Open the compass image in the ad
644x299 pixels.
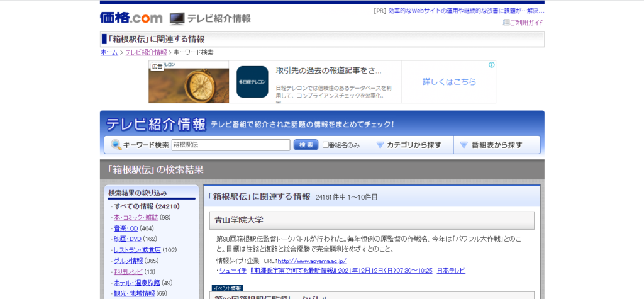pos(189,82)
